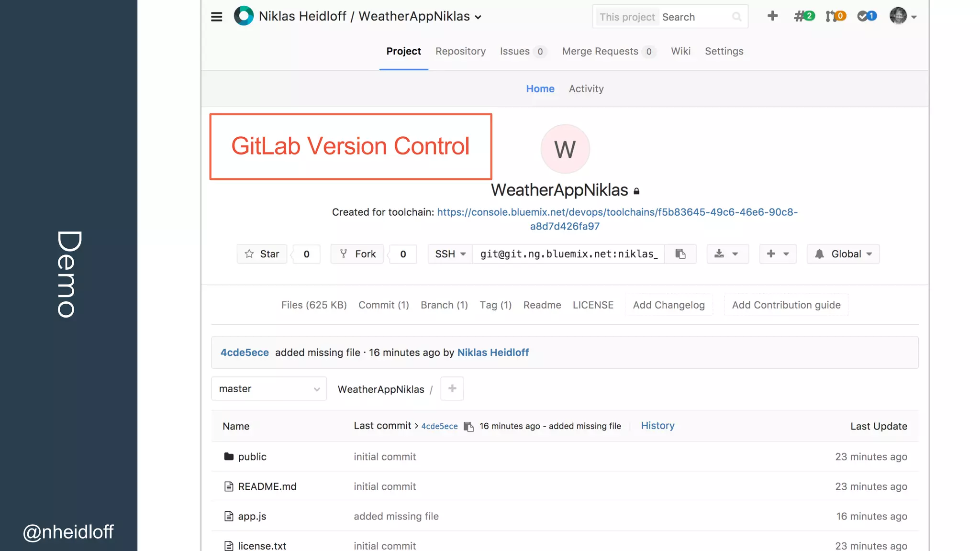Image resolution: width=980 pixels, height=551 pixels.
Task: Open Tag (1) link
Action: pos(496,305)
